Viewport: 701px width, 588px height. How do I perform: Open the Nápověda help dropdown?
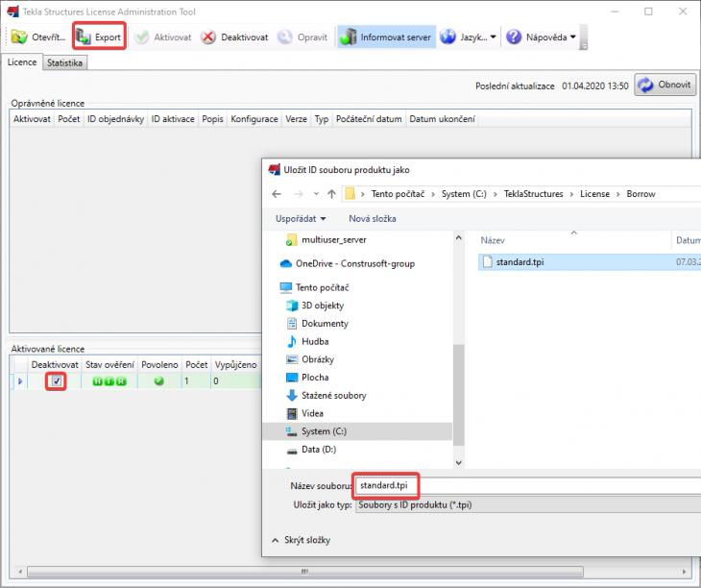tap(541, 37)
